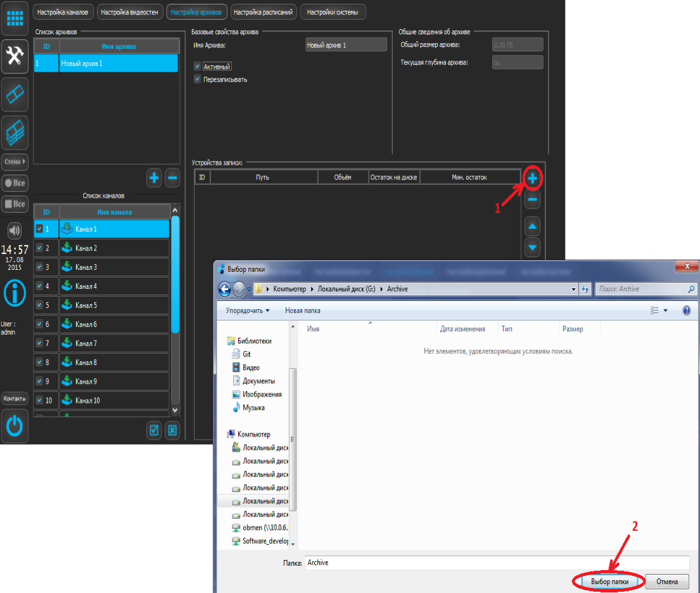
Task: Toggle the Перезаписывать checkbox
Action: 198,79
